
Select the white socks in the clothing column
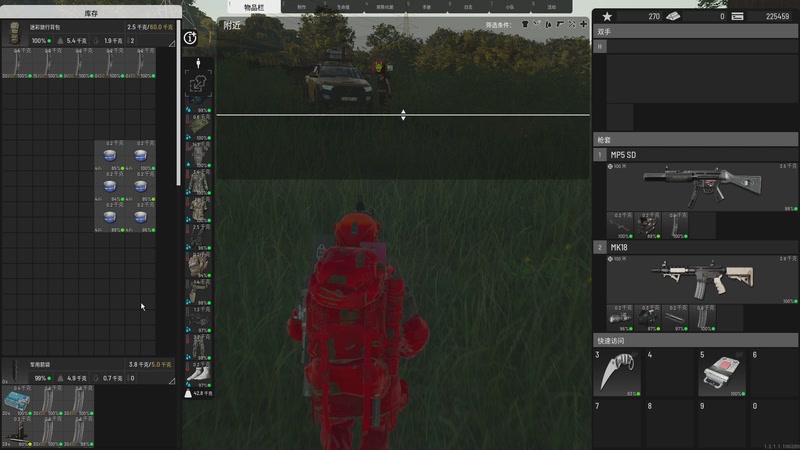pos(198,375)
